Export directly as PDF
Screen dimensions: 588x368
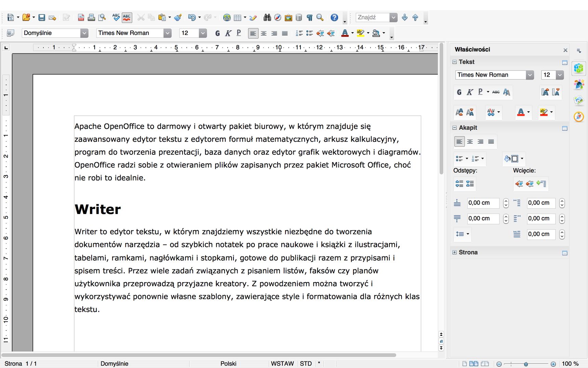point(81,17)
